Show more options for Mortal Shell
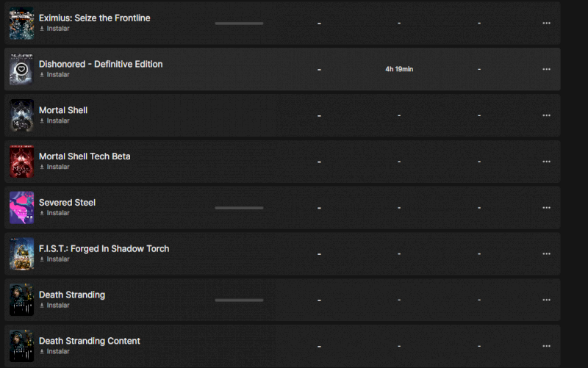The height and width of the screenshot is (368, 588). pos(546,115)
